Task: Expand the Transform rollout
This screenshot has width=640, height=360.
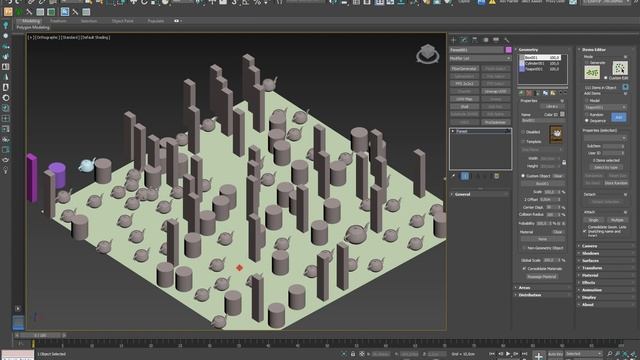Action: point(607,268)
